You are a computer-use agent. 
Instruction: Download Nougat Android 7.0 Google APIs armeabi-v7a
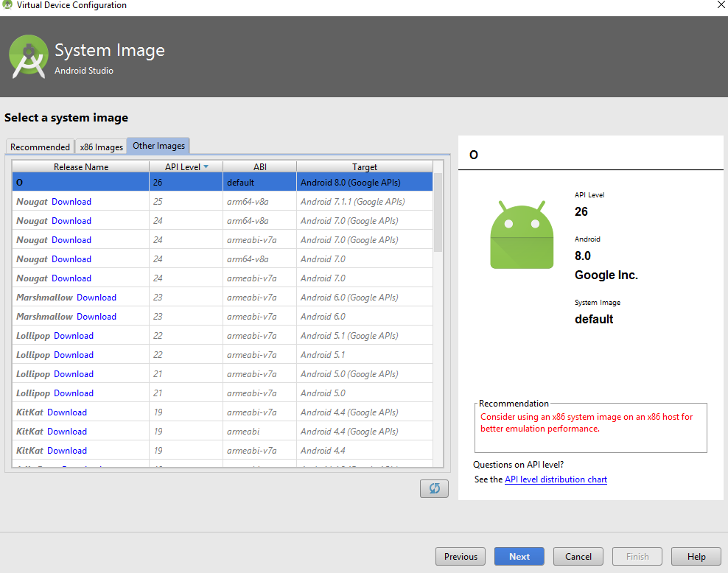(71, 240)
